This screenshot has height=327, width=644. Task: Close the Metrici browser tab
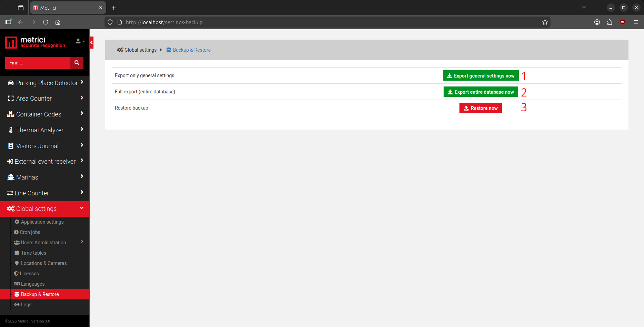(101, 8)
